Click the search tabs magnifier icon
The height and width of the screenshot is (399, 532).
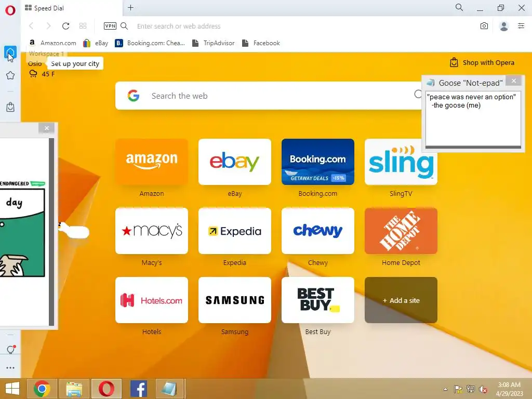pos(459,7)
